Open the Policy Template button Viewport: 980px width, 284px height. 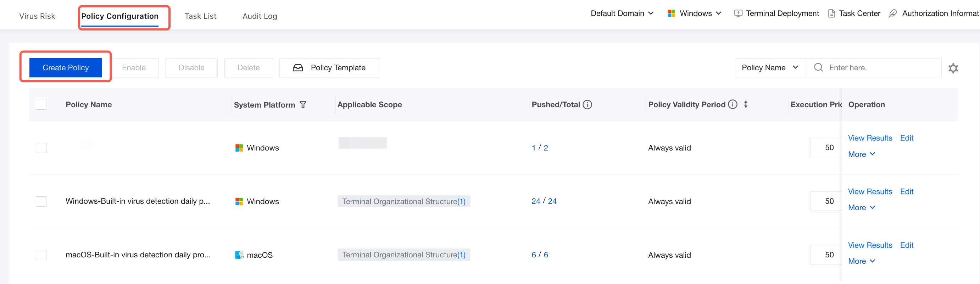pos(329,68)
